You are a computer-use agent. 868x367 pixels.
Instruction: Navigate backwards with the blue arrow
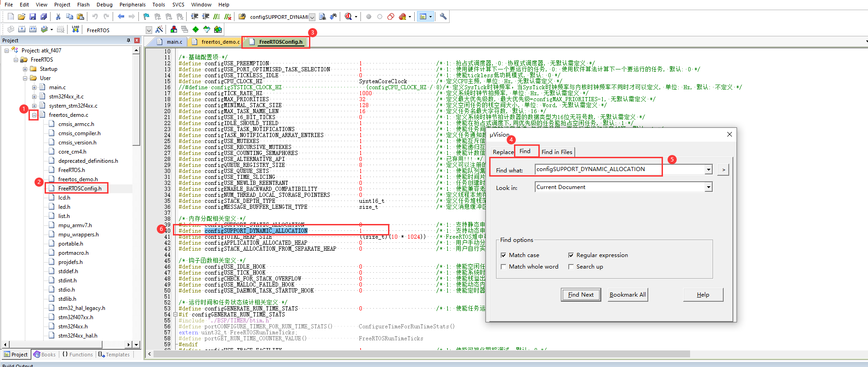[121, 17]
